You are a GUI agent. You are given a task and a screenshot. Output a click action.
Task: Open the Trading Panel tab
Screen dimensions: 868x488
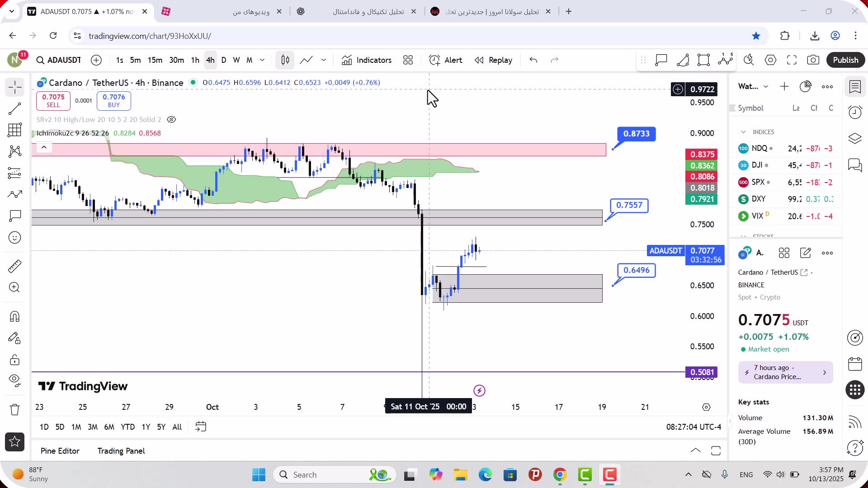click(121, 451)
